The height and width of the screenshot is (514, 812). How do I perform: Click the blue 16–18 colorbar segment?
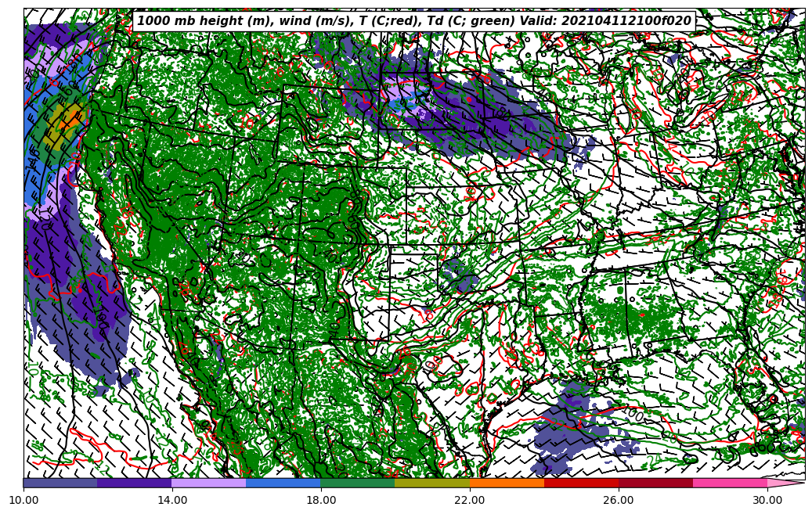point(283,483)
